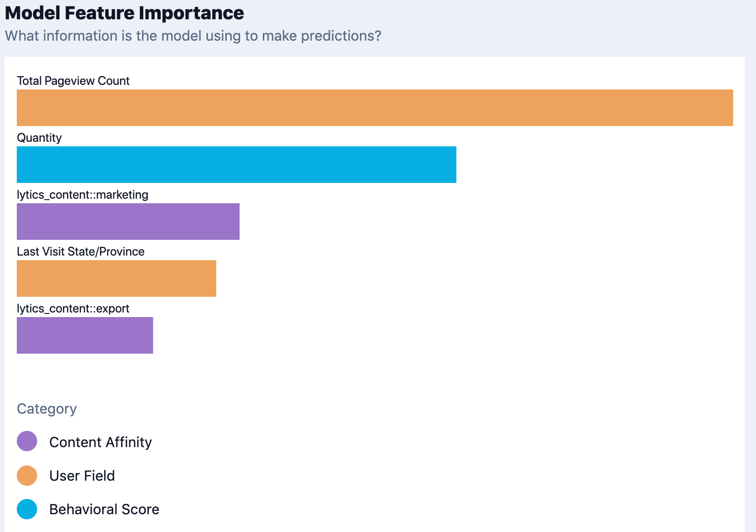The width and height of the screenshot is (756, 532).
Task: Click the Total Pageview Count label
Action: (x=73, y=81)
